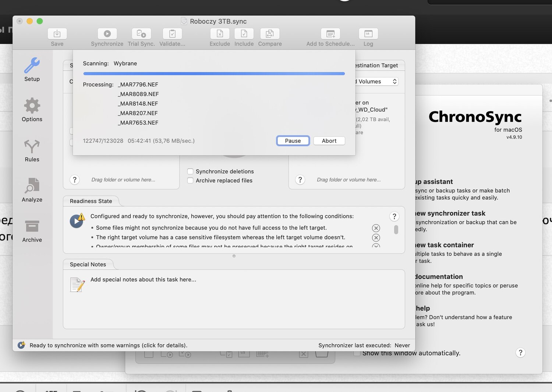This screenshot has height=392, width=552.
Task: Open the Analyze sidebar panel
Action: [x=32, y=190]
